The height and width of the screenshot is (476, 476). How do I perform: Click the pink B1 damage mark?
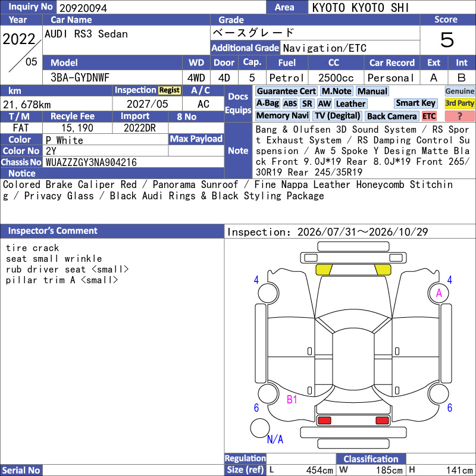[292, 399]
